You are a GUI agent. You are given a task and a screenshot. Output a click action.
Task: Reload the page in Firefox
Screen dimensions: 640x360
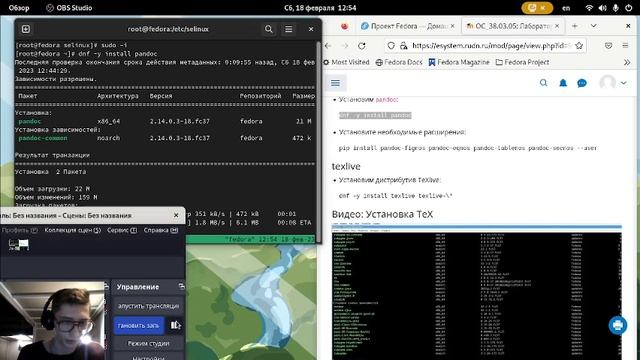(x=362, y=46)
